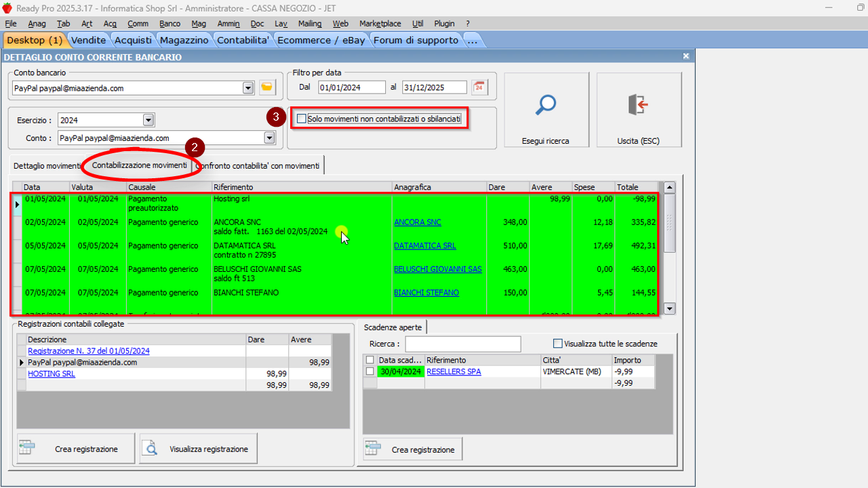Sort by the Causale column header
The width and height of the screenshot is (868, 488).
pyautogui.click(x=169, y=187)
